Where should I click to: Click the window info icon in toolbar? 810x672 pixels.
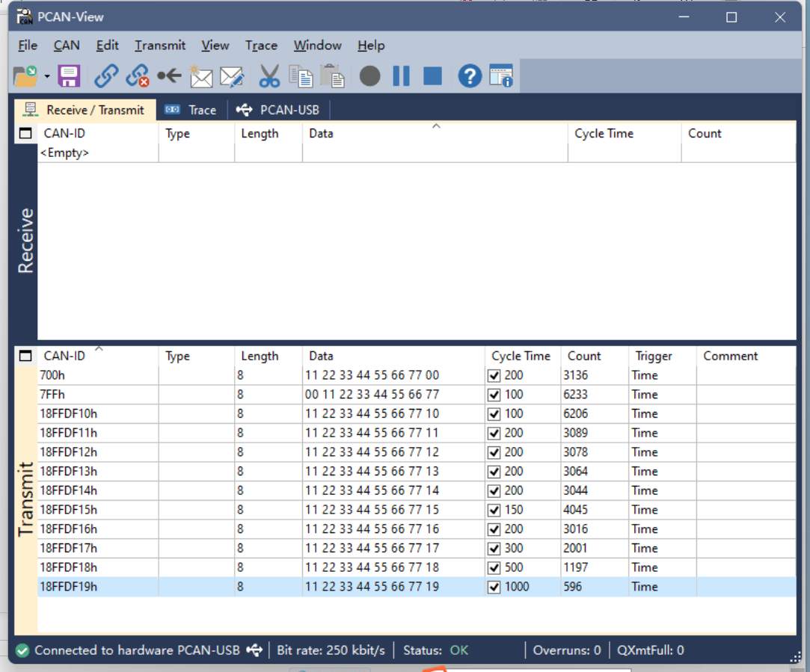tap(501, 76)
